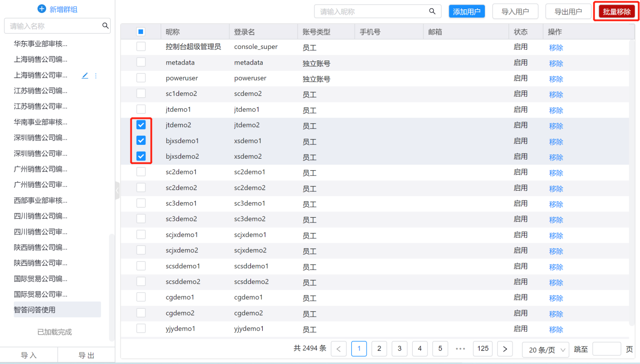Jump to last page 125

coord(483,349)
